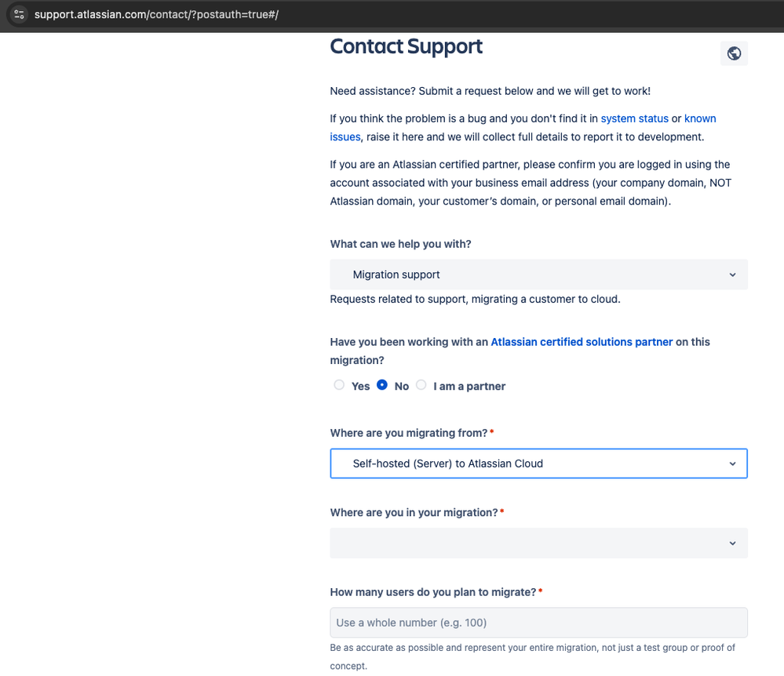Click the Yes option label text

point(360,386)
